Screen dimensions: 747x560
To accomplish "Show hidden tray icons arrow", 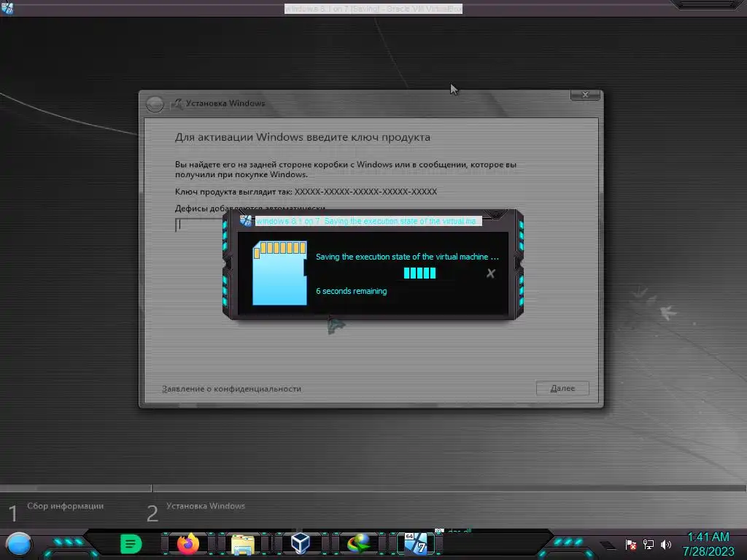I will pyautogui.click(x=607, y=545).
